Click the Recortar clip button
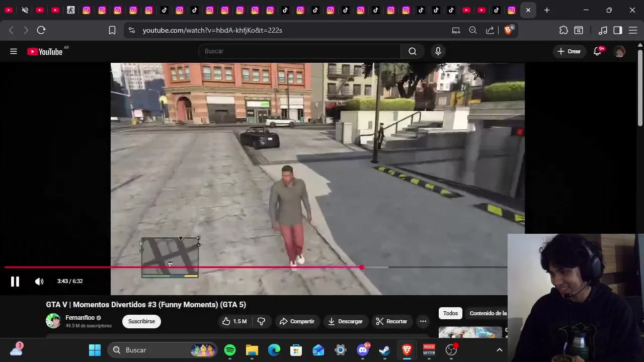The width and height of the screenshot is (644, 362). click(x=391, y=321)
